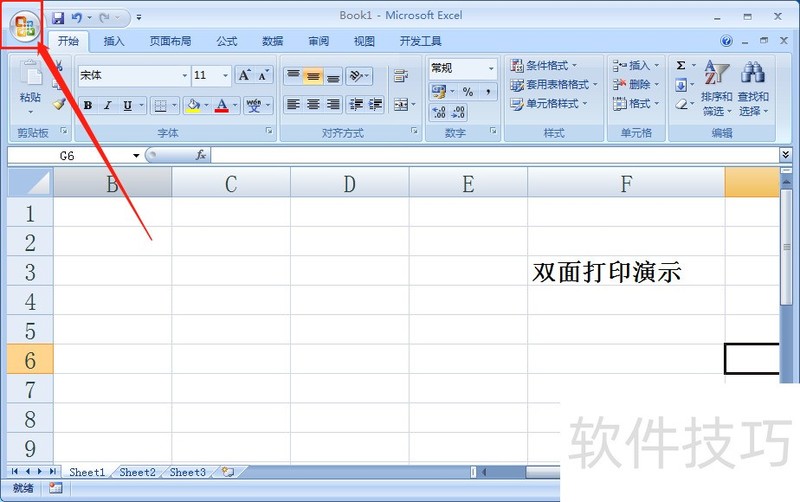Click the Clear eraser button
Screen dimensions: 800x502
point(681,104)
